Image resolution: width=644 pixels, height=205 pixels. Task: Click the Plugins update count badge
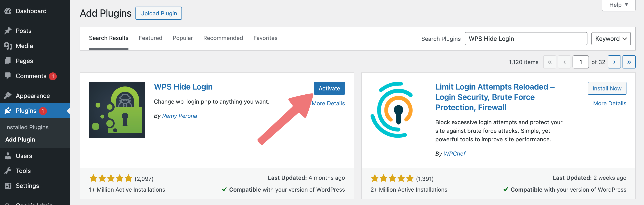point(43,111)
